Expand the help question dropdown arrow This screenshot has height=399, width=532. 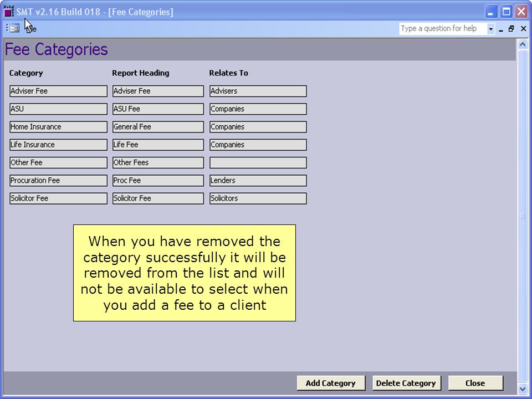[490, 29]
